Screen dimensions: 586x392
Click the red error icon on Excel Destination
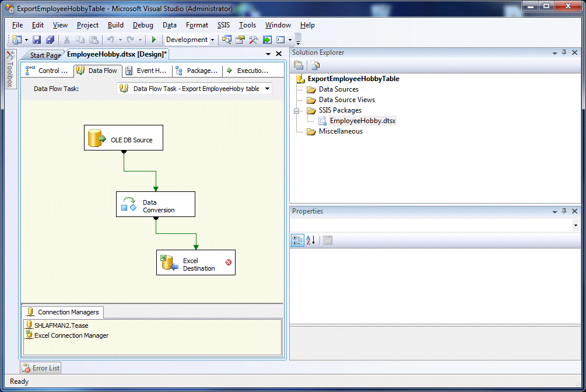(229, 262)
